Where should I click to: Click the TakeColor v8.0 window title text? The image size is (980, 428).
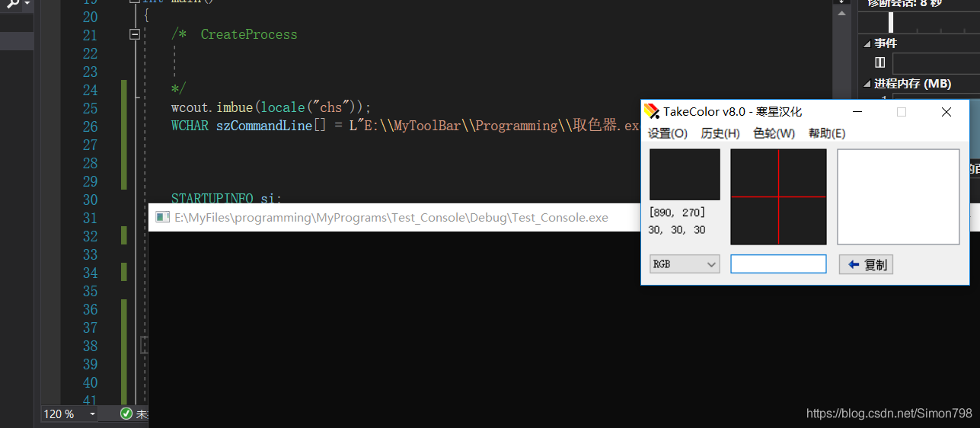click(733, 112)
